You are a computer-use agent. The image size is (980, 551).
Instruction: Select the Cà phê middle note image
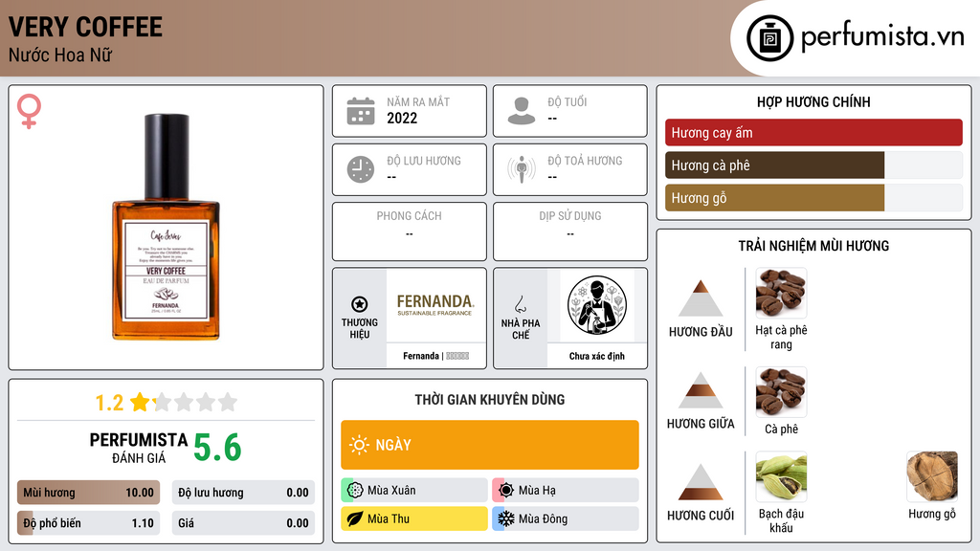click(x=781, y=391)
